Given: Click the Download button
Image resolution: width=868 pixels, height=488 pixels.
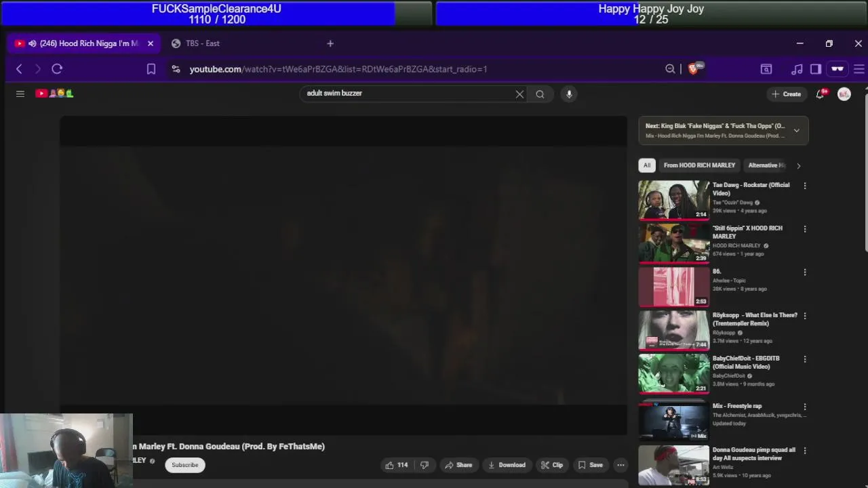Looking at the screenshot, I should tap(507, 465).
